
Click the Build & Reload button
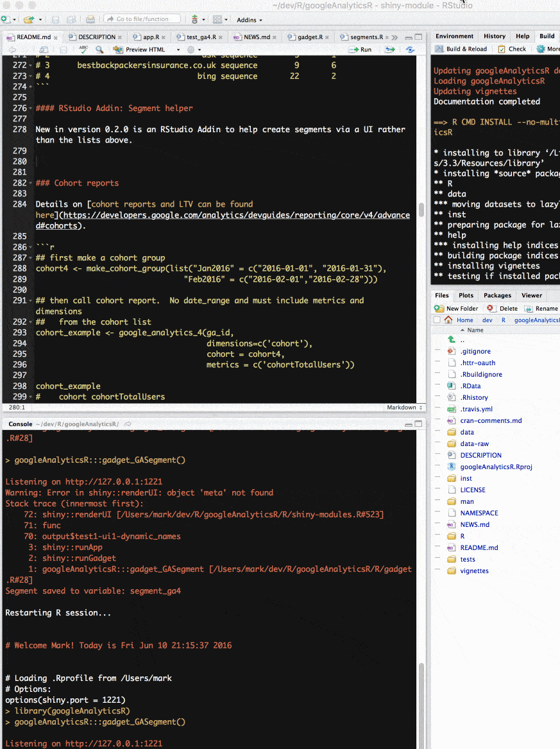coord(461,49)
